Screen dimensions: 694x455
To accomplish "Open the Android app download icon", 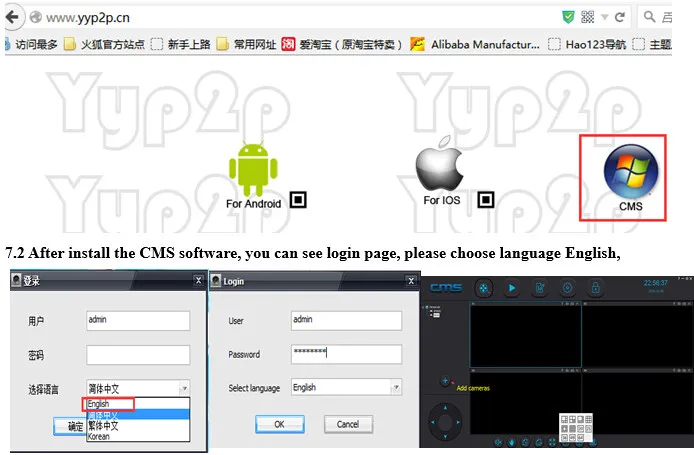I will 253,169.
